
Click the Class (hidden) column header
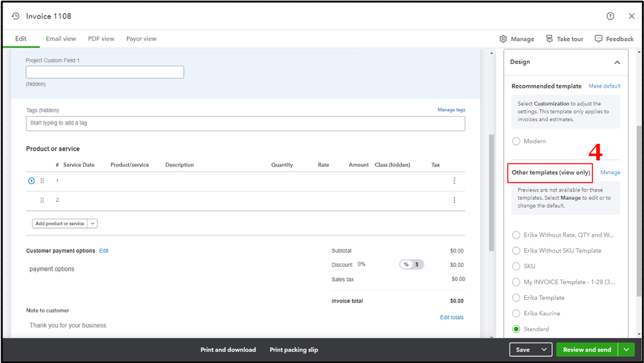tap(392, 164)
